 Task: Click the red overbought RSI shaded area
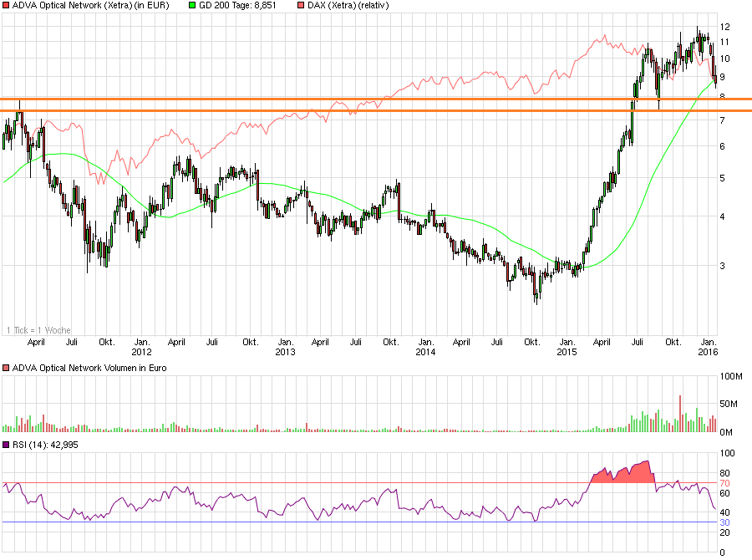coord(628,474)
